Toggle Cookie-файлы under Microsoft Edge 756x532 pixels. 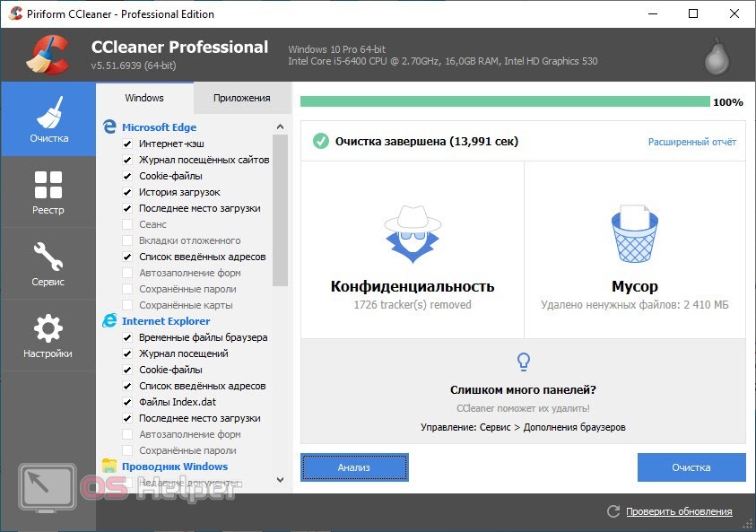click(x=127, y=176)
